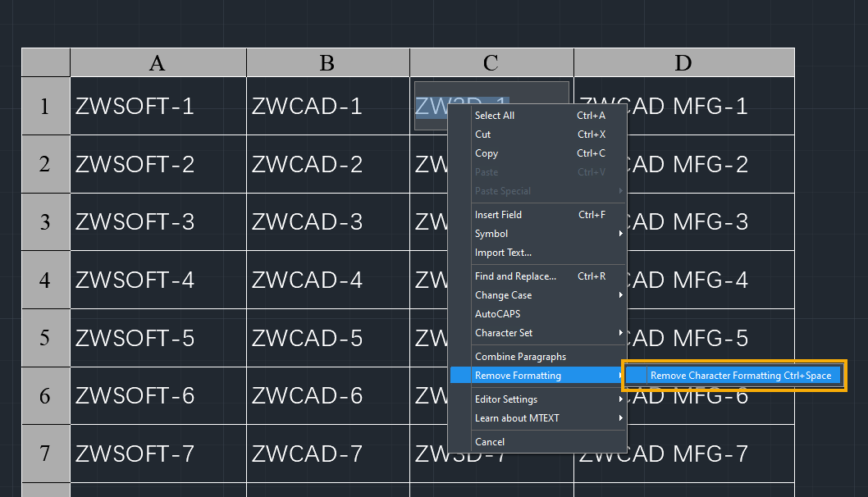Open Learn about MTEXT submenu
Viewport: 868px width, 497px height.
tap(537, 417)
